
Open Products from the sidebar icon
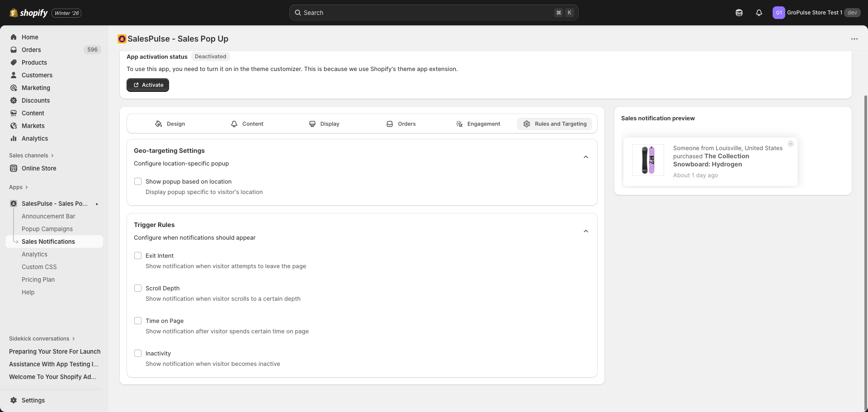(14, 62)
